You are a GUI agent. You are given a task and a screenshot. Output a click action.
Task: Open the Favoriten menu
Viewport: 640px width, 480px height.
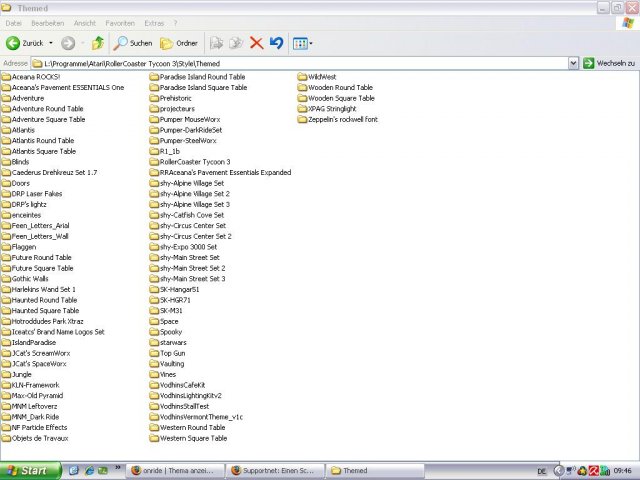(x=120, y=23)
